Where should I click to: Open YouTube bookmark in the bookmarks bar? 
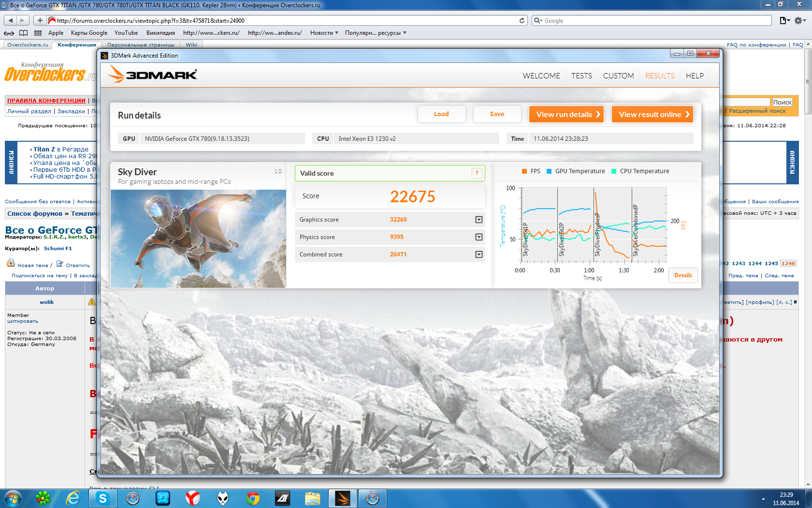(x=126, y=33)
